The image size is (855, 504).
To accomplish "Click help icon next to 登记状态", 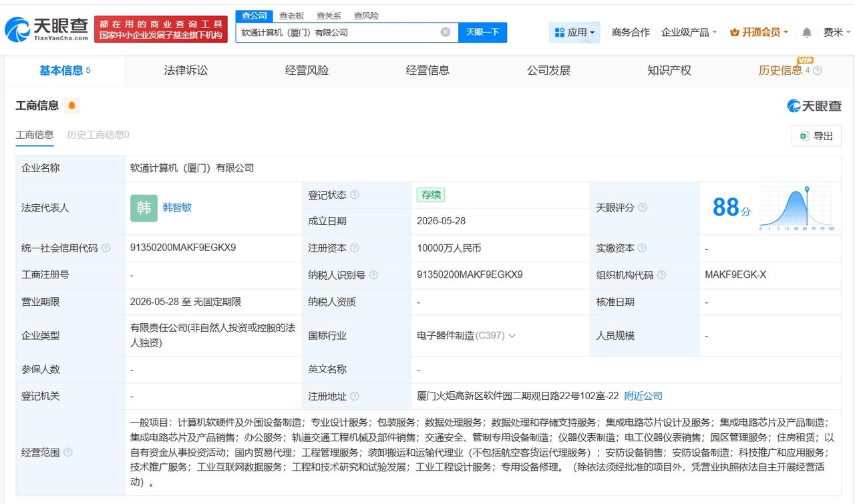I will point(354,195).
